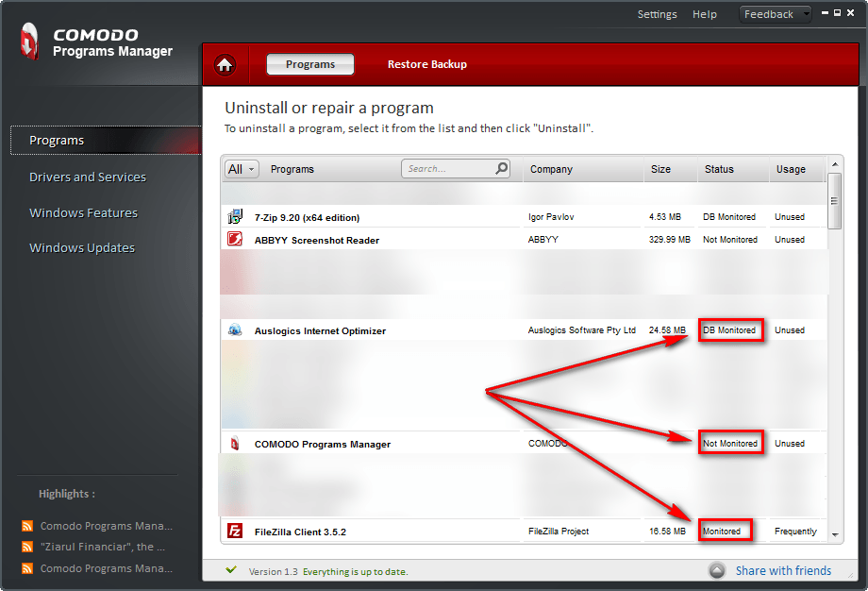Sort by Company column header

pyautogui.click(x=551, y=169)
